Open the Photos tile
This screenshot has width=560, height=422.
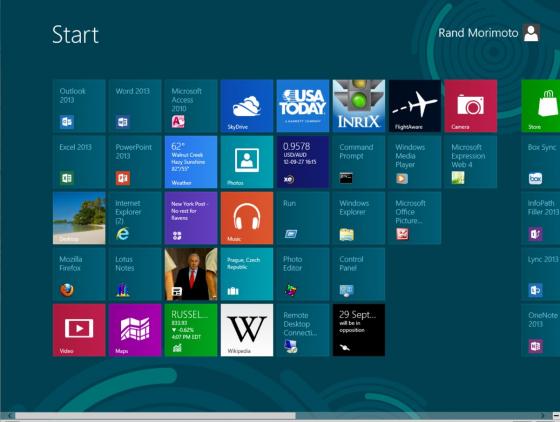tap(247, 162)
